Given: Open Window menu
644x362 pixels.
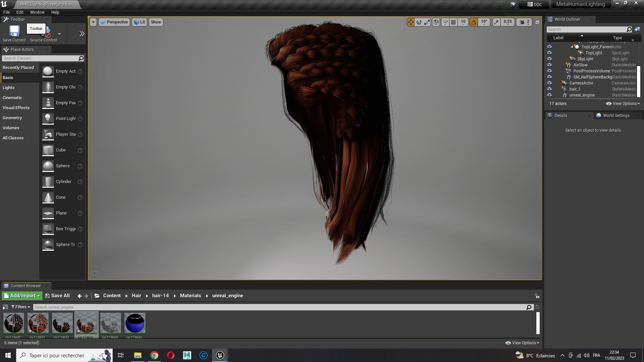Looking at the screenshot, I should pyautogui.click(x=37, y=12).
